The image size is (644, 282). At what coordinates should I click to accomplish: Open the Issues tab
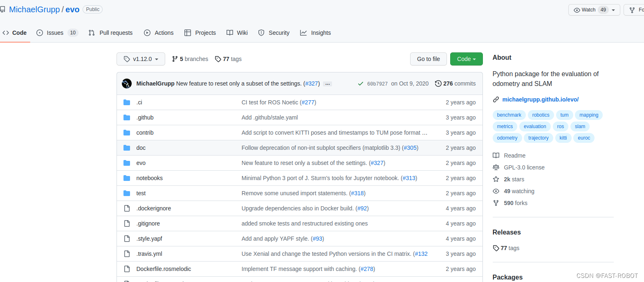tap(57, 33)
